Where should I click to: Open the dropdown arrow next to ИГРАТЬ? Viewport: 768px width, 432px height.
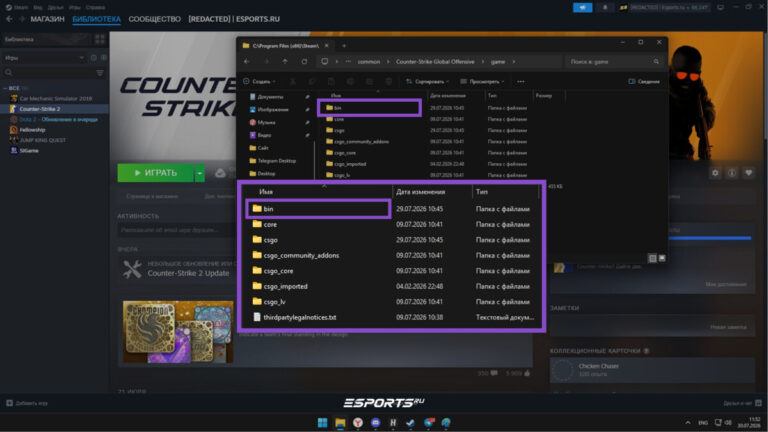point(200,173)
